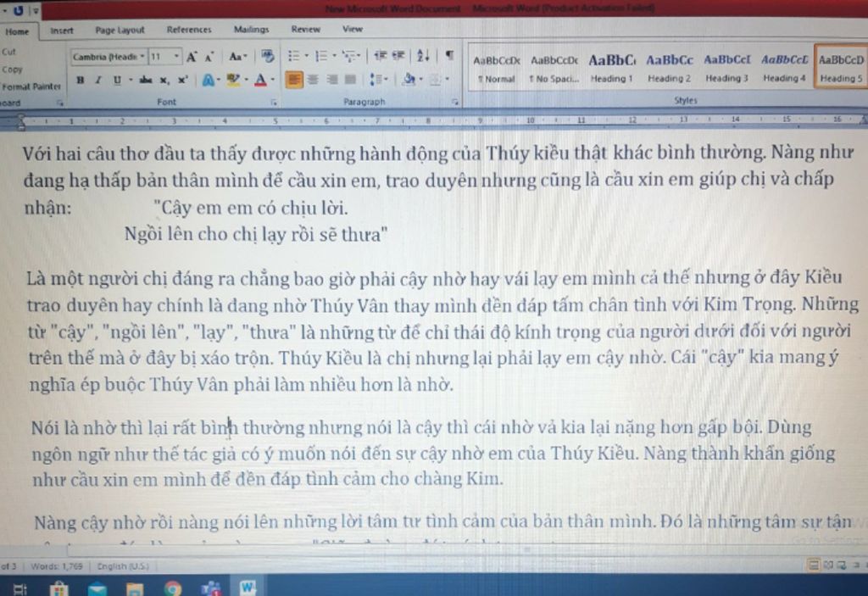Screen dimensions: 868x596
Task: Click the Text Effects icon
Action: pos(209,81)
